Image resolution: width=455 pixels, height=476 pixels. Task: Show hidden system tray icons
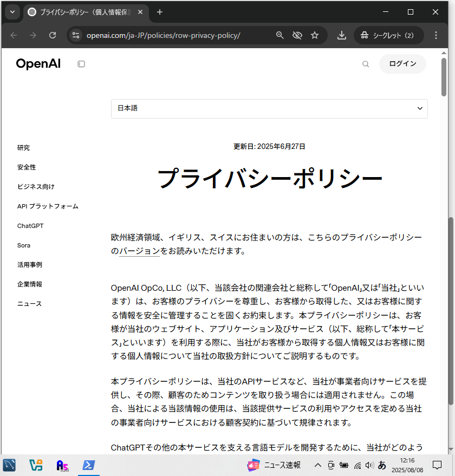coord(318,465)
